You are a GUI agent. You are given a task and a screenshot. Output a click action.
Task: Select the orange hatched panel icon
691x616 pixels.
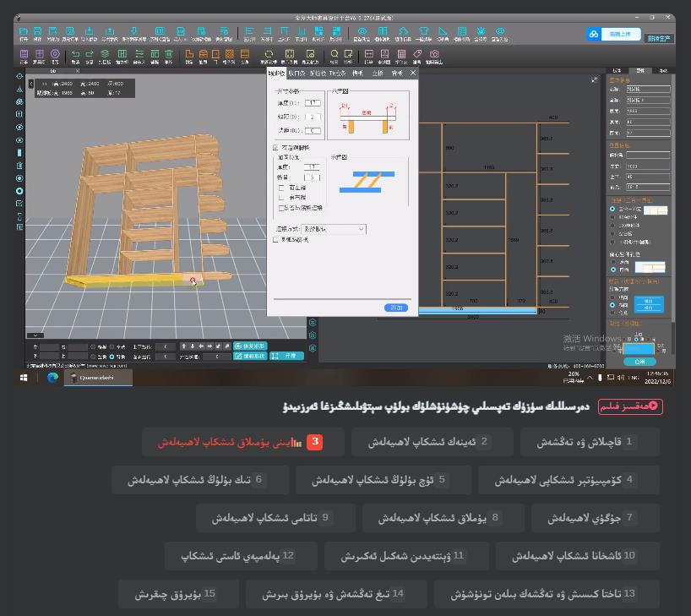tap(230, 54)
